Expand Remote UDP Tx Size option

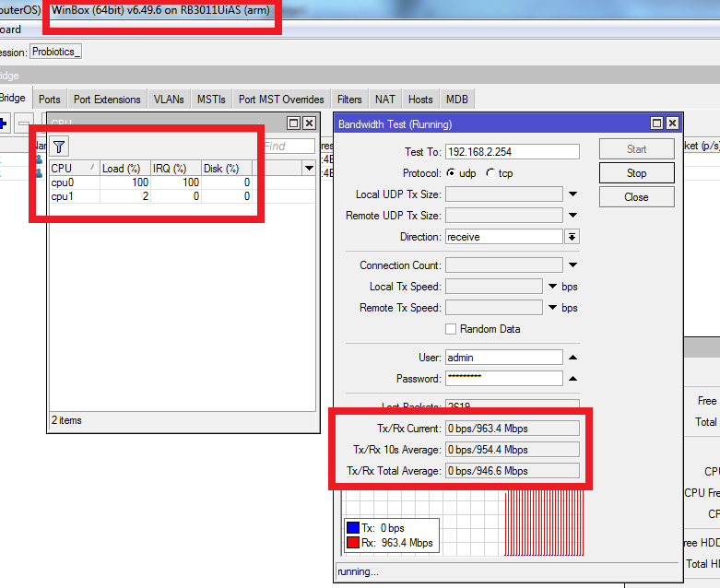(x=572, y=216)
